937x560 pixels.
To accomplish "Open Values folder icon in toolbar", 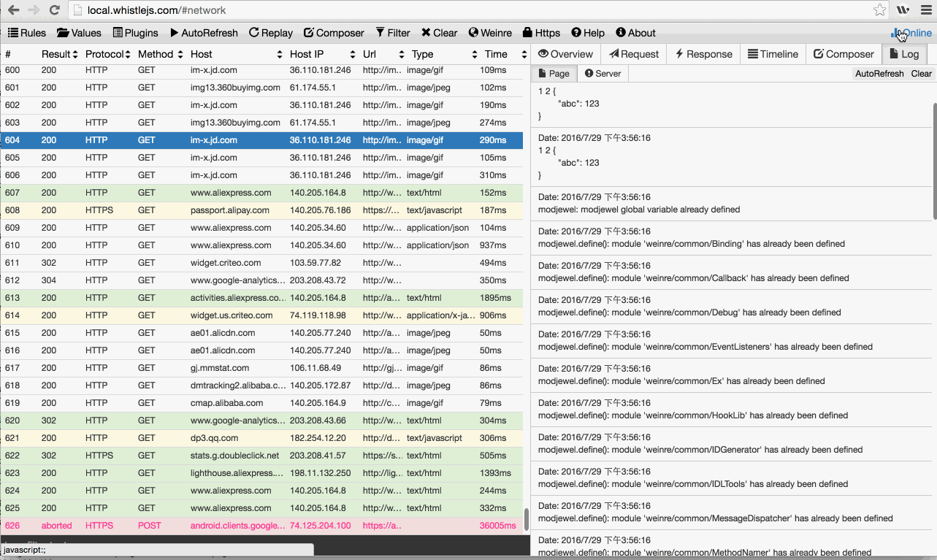I will tap(63, 33).
